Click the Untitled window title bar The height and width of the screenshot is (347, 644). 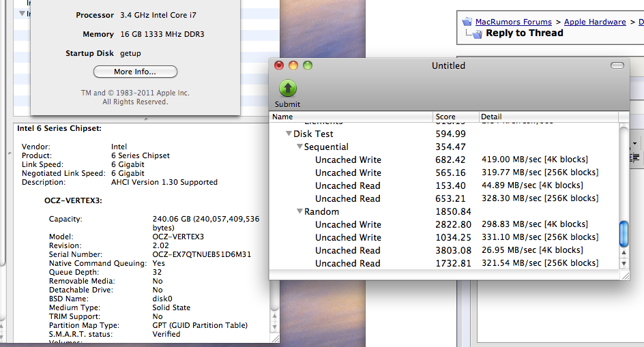coord(448,65)
